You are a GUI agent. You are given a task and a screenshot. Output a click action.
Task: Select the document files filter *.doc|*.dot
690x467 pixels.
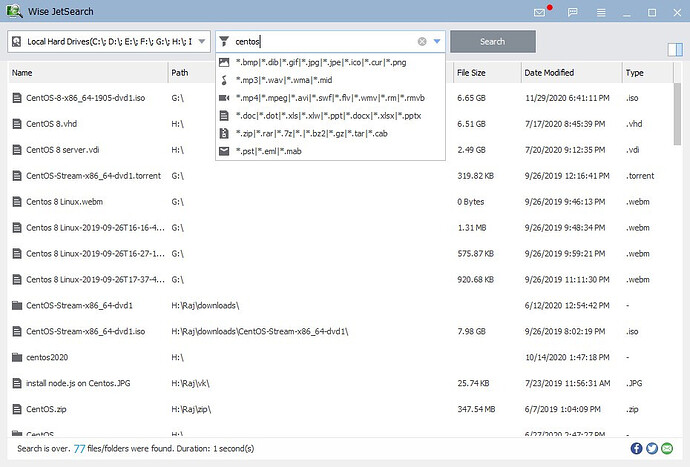pos(330,116)
